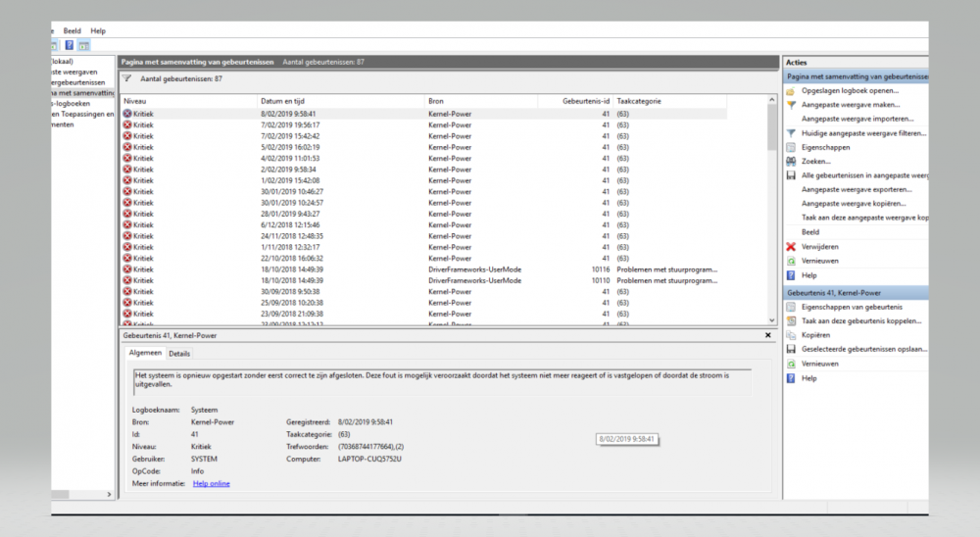Click lower Vernieuwen icon under Gebeurtenis 41 section
Screen dimensions: 980x537
[791, 364]
